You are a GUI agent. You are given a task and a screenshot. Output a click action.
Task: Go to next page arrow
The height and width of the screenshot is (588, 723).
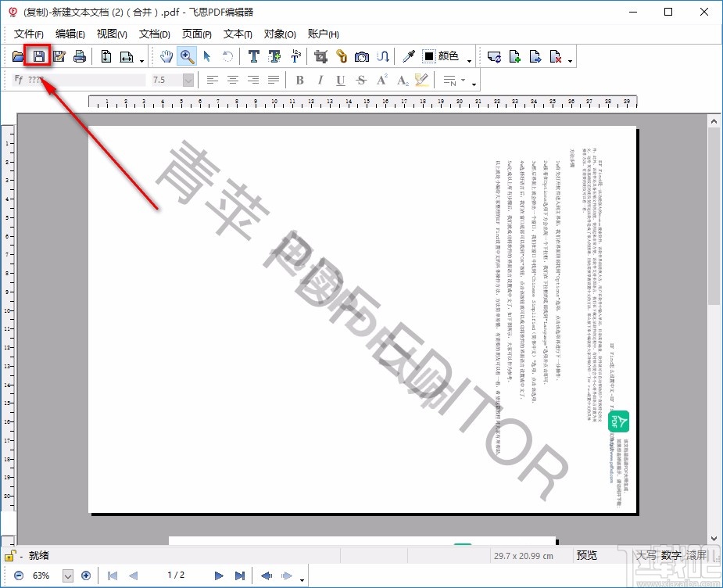pyautogui.click(x=219, y=575)
